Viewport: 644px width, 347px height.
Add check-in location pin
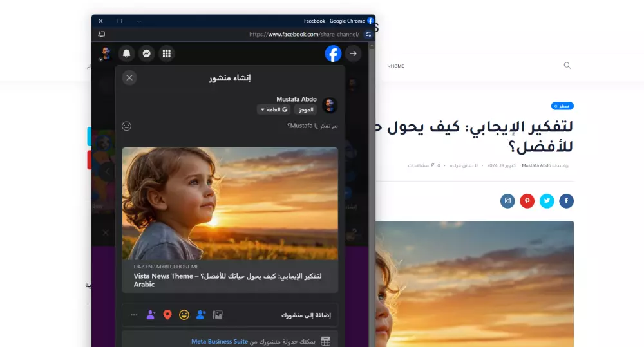tap(167, 315)
